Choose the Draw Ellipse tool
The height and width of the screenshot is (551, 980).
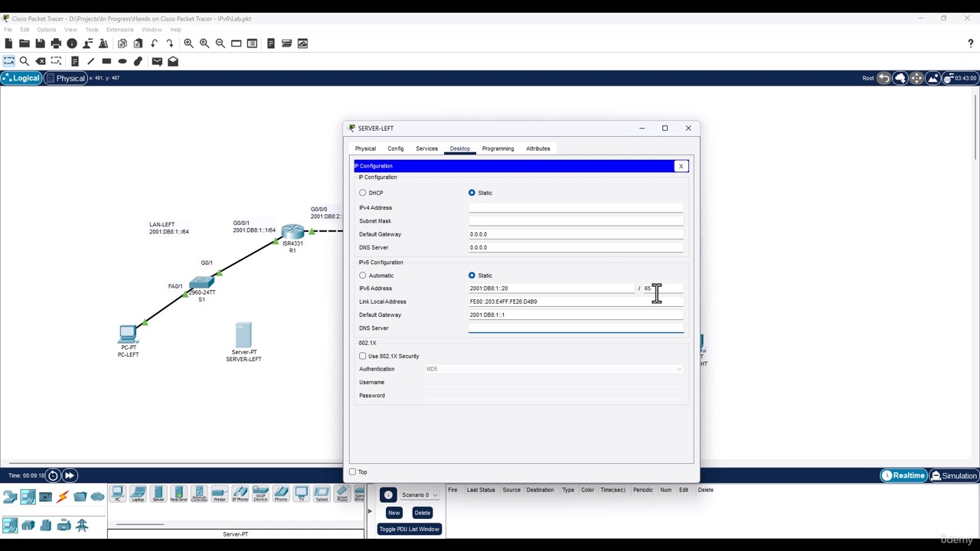pyautogui.click(x=122, y=61)
